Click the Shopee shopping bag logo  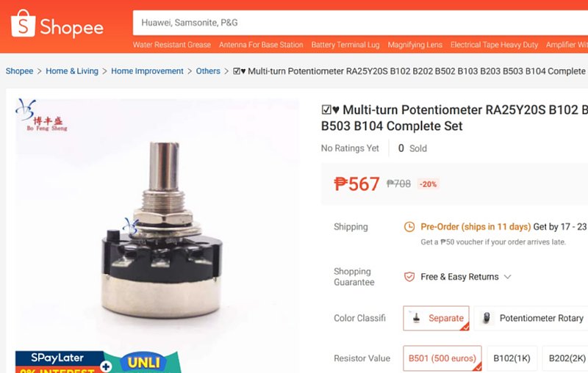point(24,23)
